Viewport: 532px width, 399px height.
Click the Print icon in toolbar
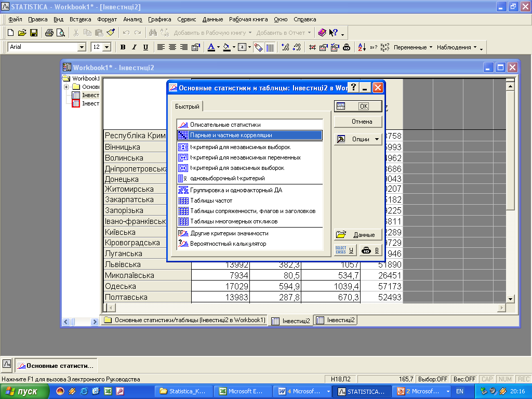pos(49,33)
